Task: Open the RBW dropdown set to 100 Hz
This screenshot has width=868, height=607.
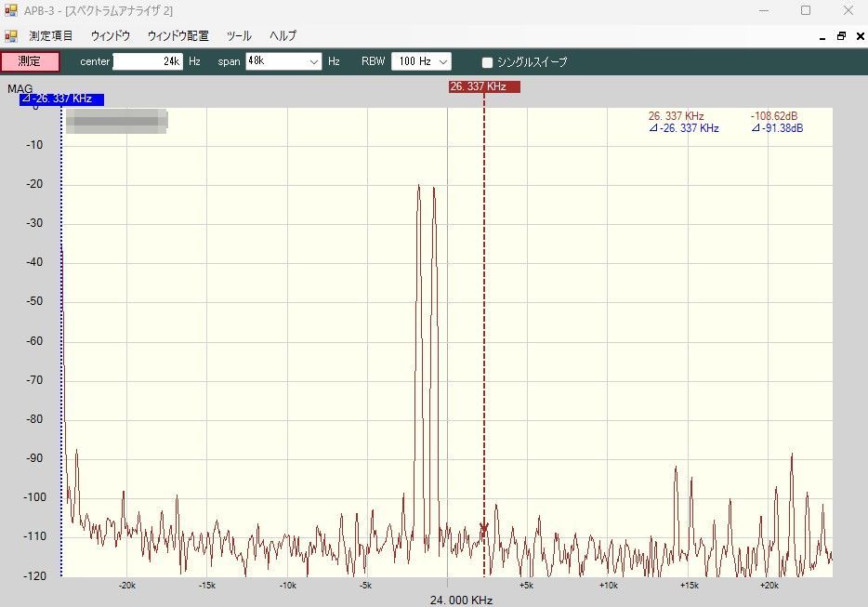Action: (443, 62)
